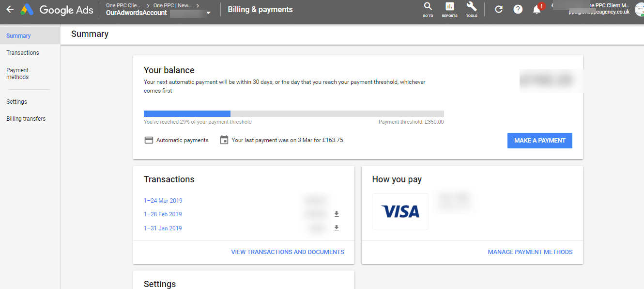This screenshot has width=644, height=289.
Task: Click the first One PPC breadcrumb
Action: point(123,6)
